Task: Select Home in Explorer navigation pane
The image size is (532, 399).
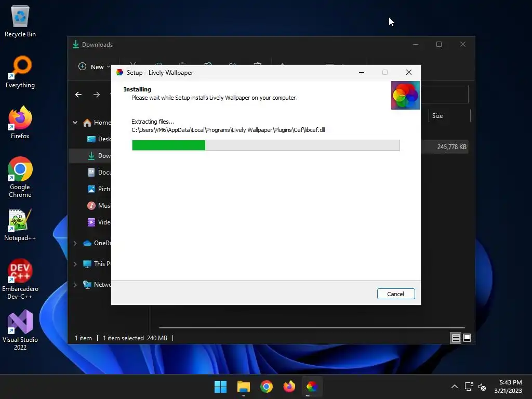Action: click(97, 123)
